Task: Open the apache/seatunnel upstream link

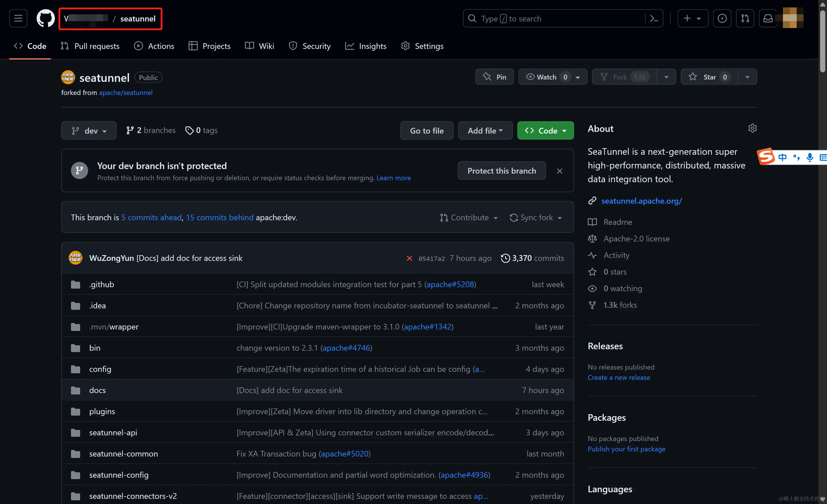Action: click(126, 93)
